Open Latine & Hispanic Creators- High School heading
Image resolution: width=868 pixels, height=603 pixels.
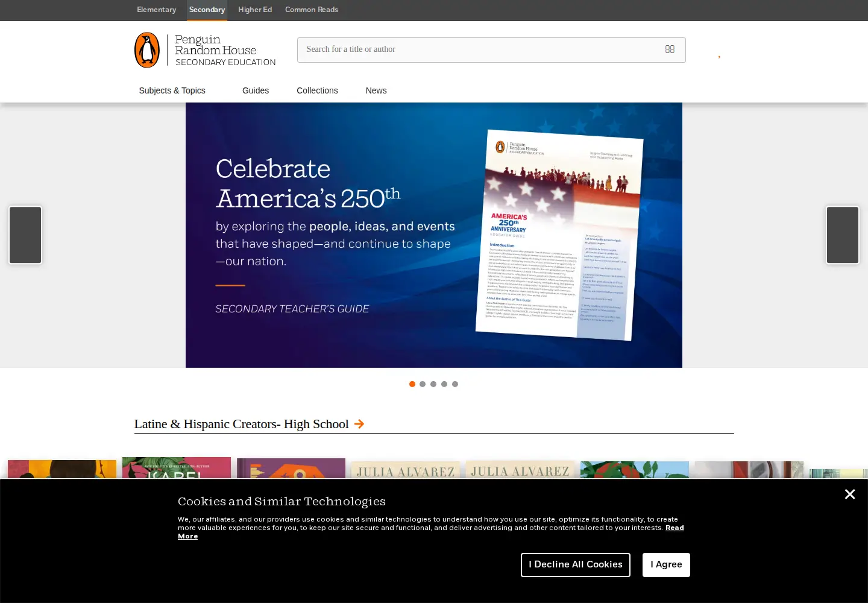[x=241, y=424]
